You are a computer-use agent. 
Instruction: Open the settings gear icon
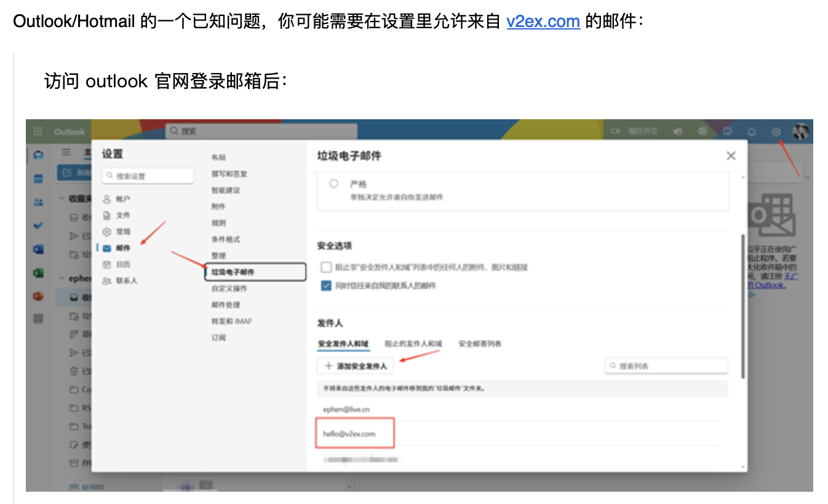(776, 132)
